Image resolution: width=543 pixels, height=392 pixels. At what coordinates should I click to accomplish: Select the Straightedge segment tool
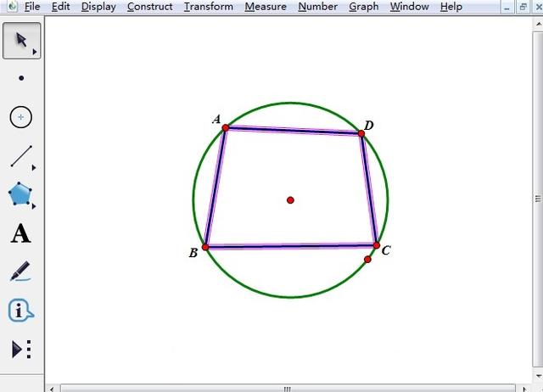pos(21,156)
